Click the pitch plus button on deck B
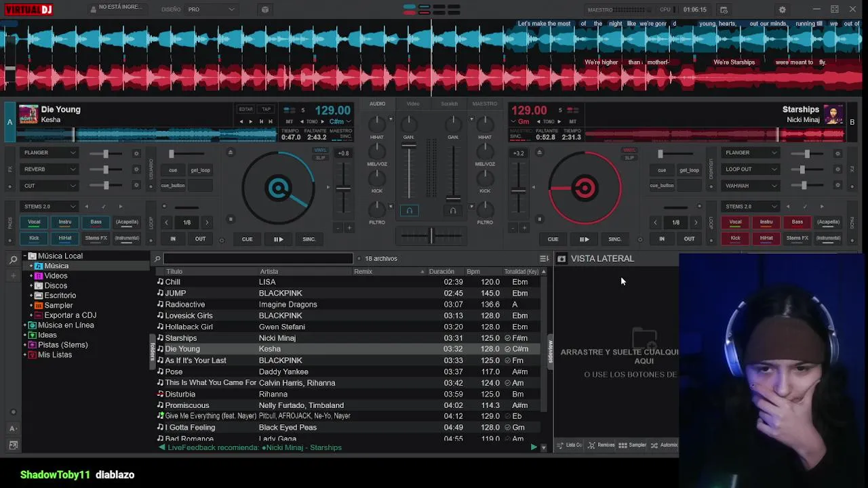 tap(526, 228)
